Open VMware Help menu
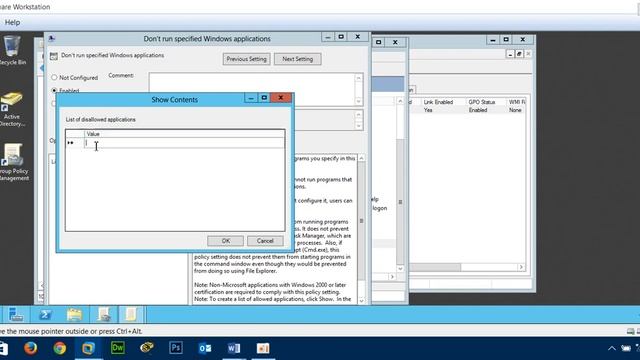The width and height of the screenshot is (640, 360). point(12,22)
